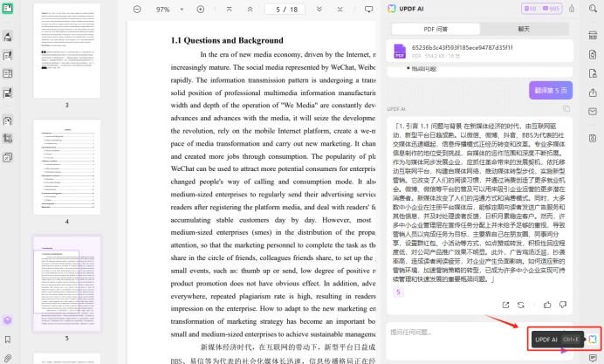Image resolution: width=604 pixels, height=364 pixels.
Task: Go to next page arrow icon
Action: pos(319,10)
